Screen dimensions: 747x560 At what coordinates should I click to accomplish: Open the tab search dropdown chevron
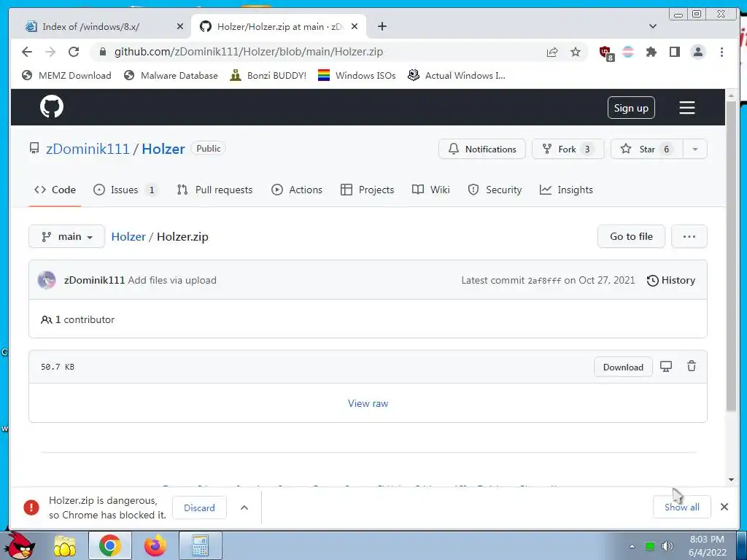click(653, 26)
